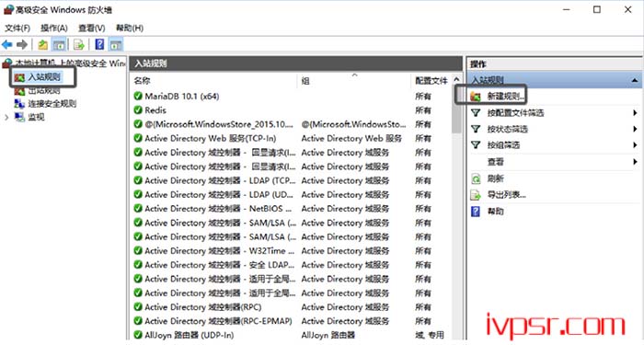Select 监视 node in the tree

(x=36, y=117)
